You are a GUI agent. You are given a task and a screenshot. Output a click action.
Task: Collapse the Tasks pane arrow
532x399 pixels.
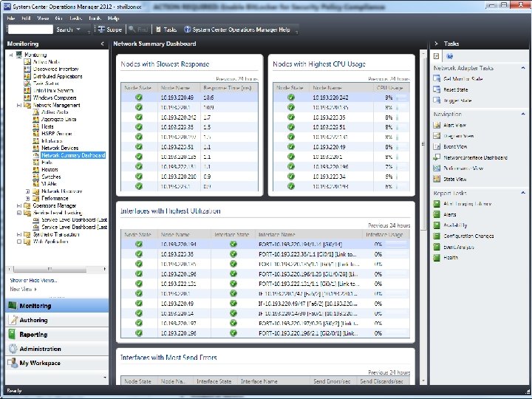[437, 44]
